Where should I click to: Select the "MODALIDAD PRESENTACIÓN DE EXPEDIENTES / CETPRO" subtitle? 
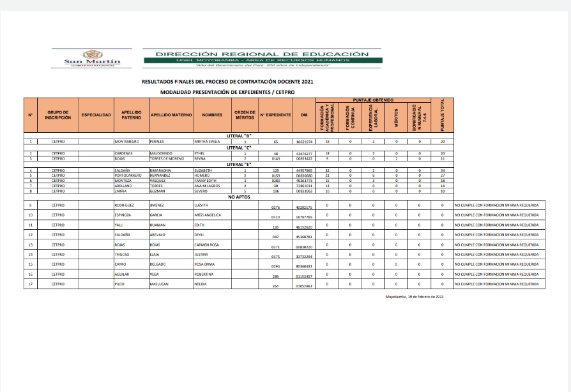click(227, 92)
